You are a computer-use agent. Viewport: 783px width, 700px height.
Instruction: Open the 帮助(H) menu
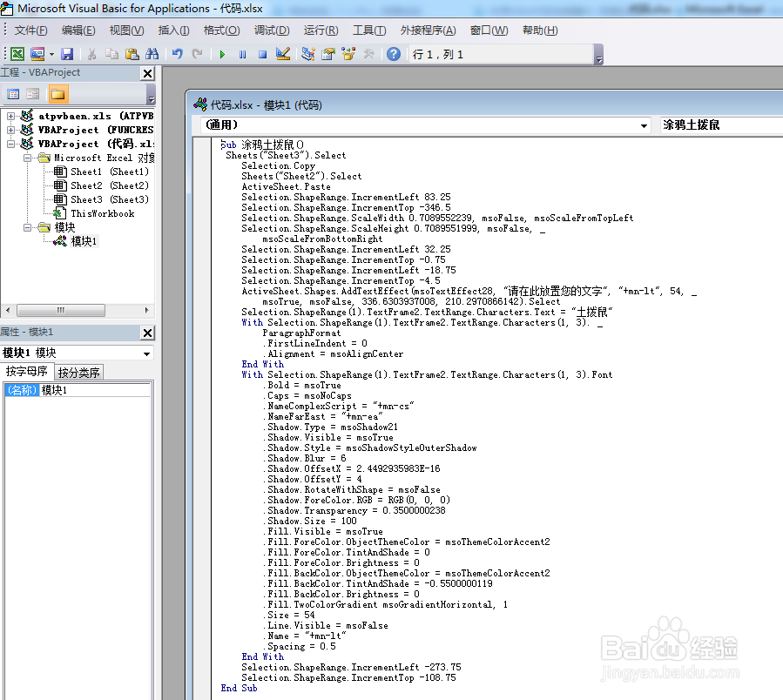click(x=540, y=30)
